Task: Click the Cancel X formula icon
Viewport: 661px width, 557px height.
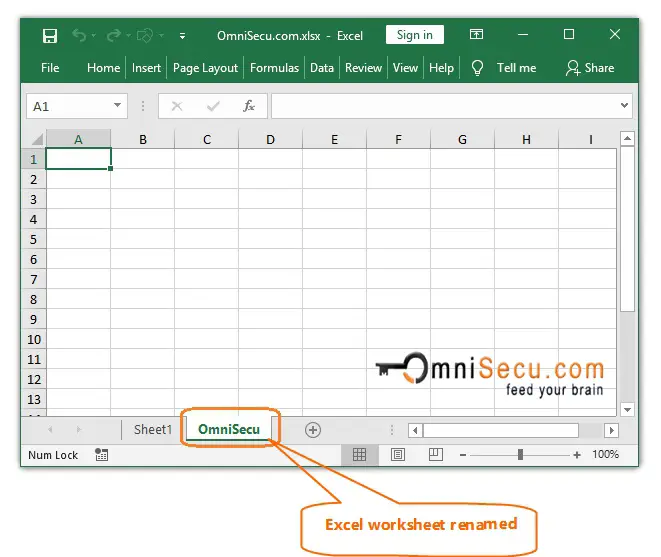Action: (177, 106)
